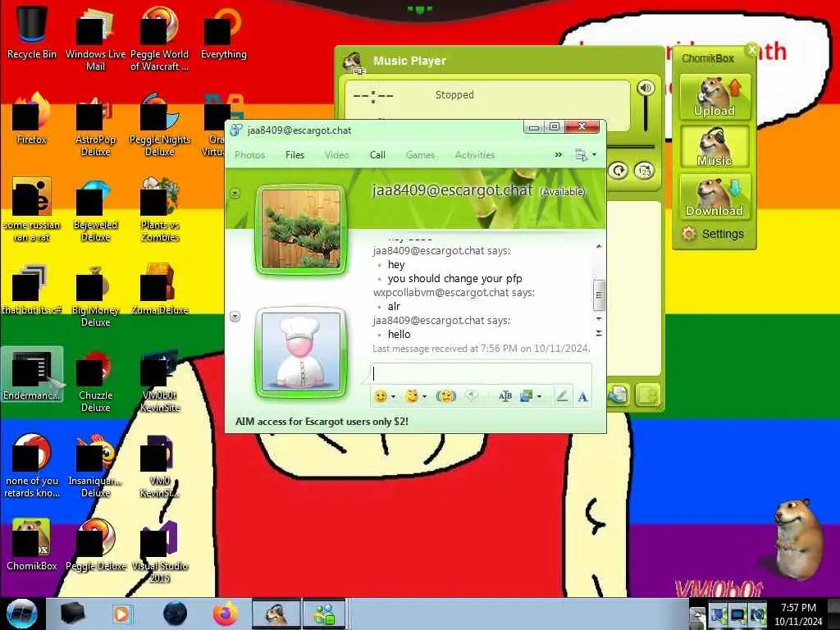840x630 pixels.
Task: Open the chat options menu dropdown
Action: [584, 155]
